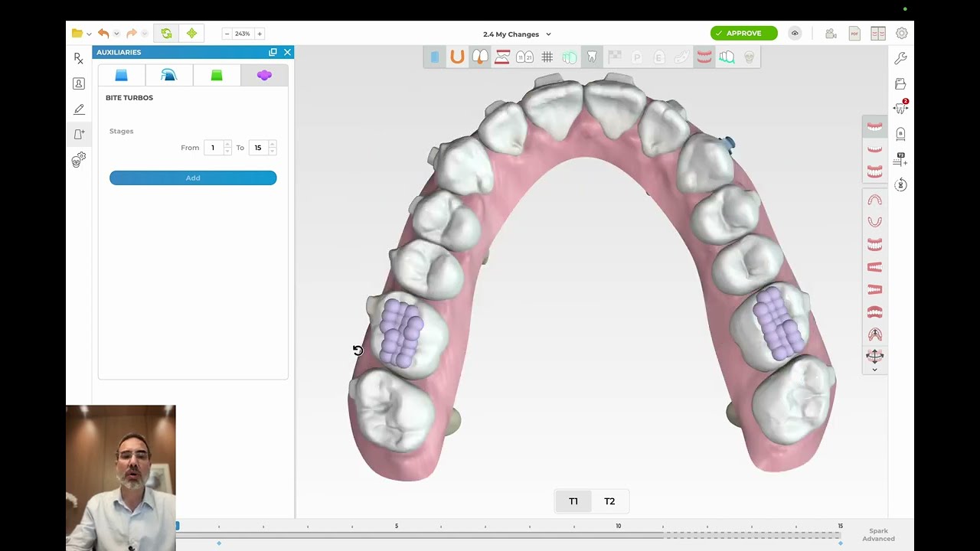Click the Add bite turbo button
This screenshot has width=980, height=551.
(x=193, y=178)
